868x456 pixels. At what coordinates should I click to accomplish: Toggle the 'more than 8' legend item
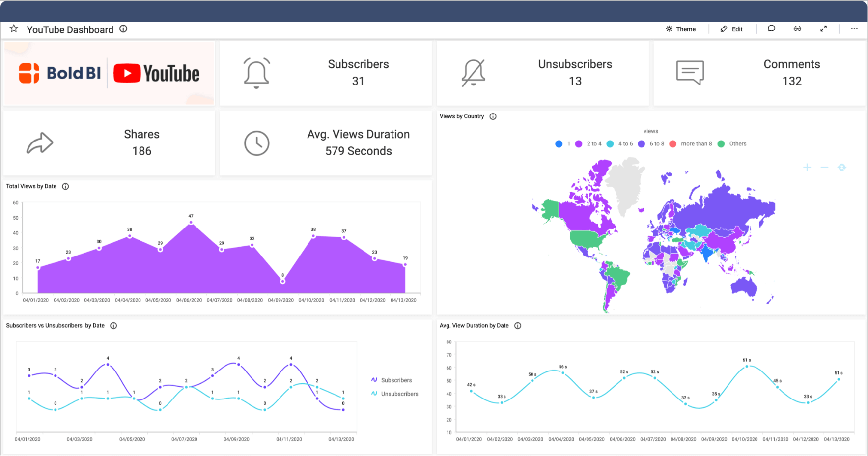[690, 144]
